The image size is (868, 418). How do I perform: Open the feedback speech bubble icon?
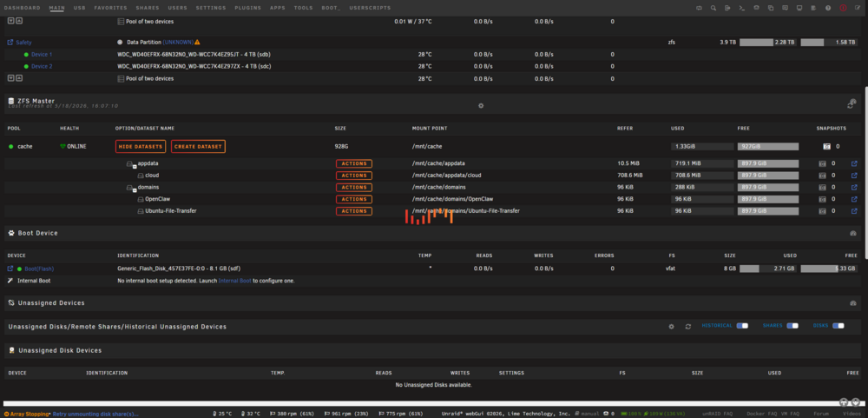click(x=785, y=9)
